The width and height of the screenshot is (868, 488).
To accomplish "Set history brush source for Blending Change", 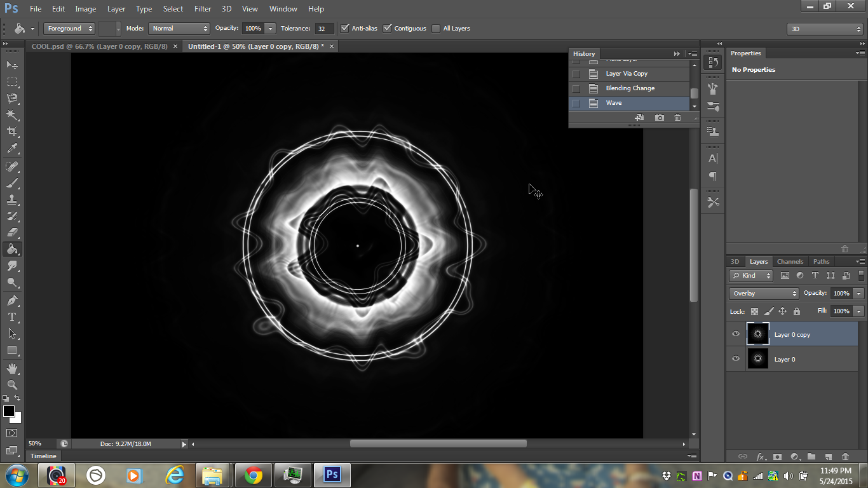I will click(x=576, y=88).
